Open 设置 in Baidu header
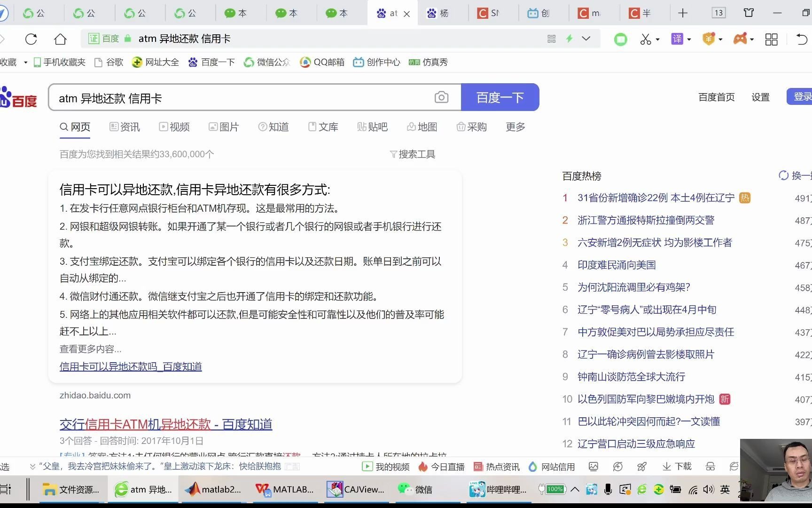Image resolution: width=812 pixels, height=508 pixels. coord(760,97)
